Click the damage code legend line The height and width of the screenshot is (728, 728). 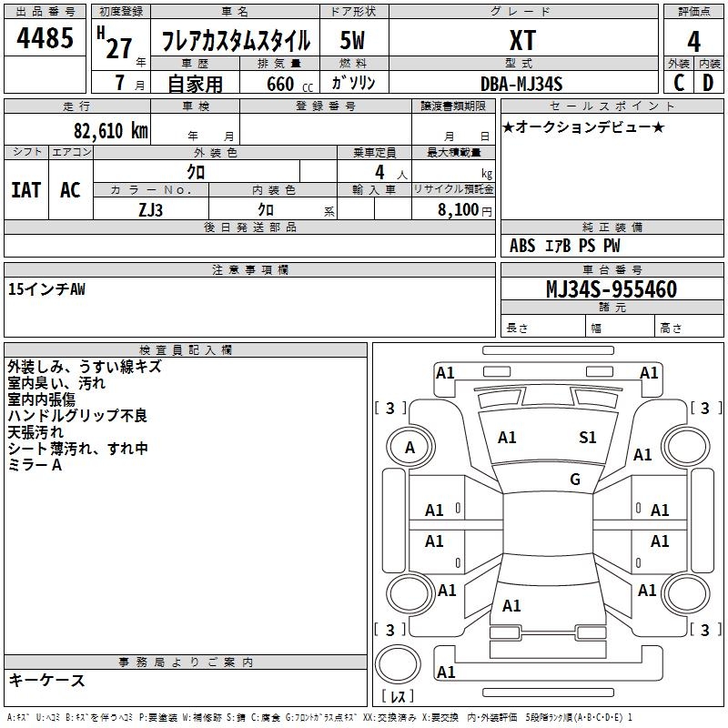[319, 717]
